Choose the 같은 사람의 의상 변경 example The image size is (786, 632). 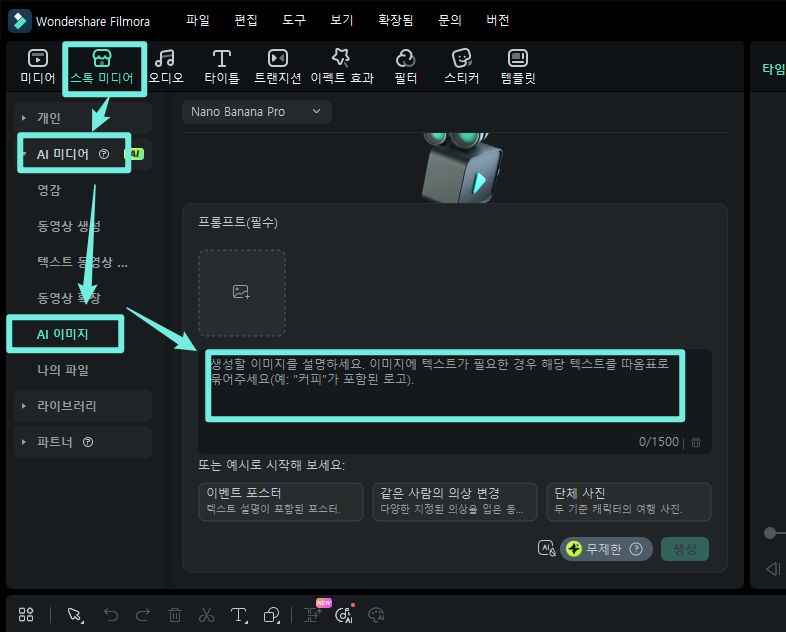coord(455,502)
